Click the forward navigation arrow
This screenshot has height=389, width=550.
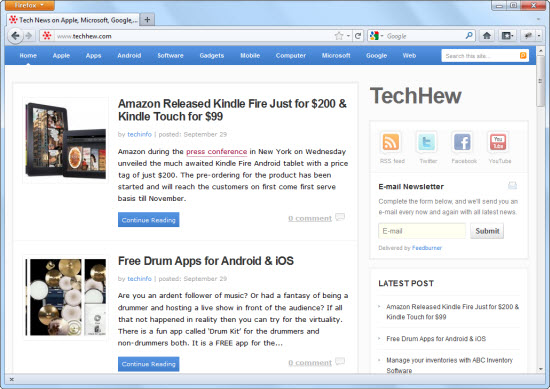[29, 36]
